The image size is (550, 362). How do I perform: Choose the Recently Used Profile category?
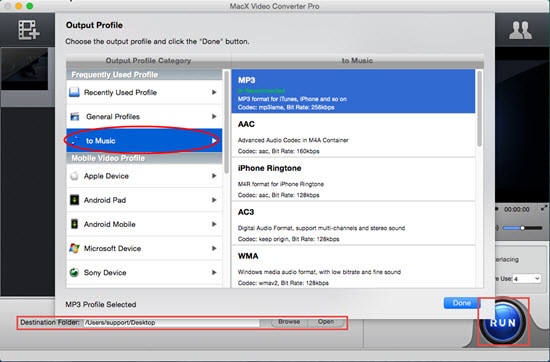point(144,92)
